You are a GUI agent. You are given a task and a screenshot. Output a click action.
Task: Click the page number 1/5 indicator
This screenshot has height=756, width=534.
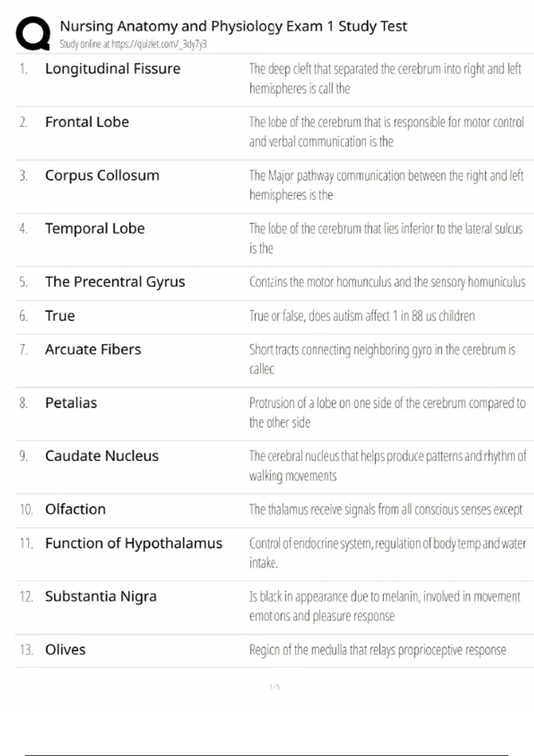pos(275,687)
